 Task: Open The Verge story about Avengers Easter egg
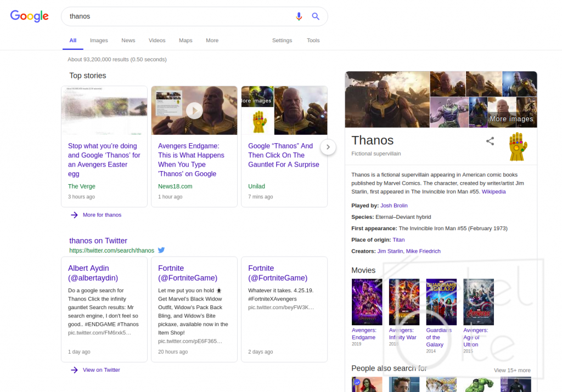104,160
